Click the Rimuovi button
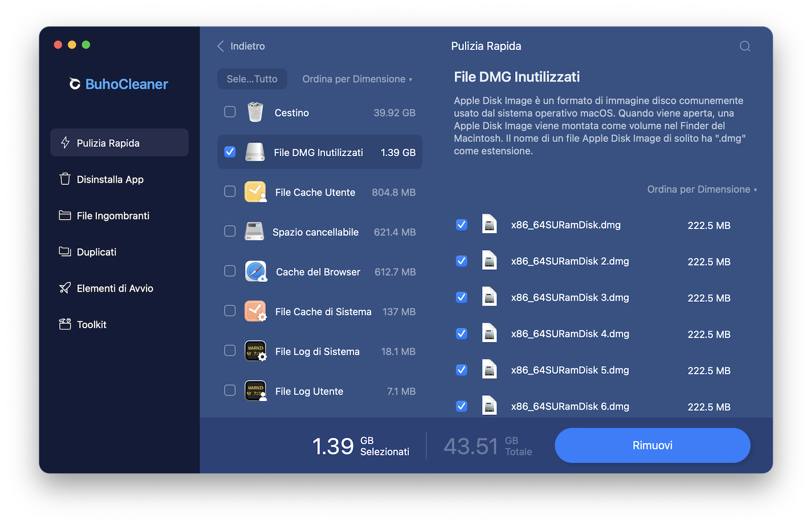The image size is (812, 525). click(x=652, y=445)
